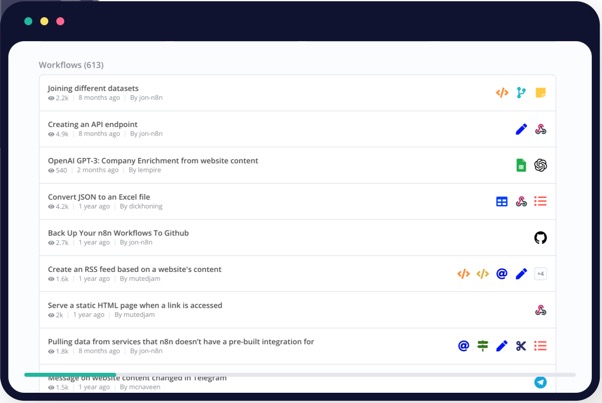Click the OpenAI logo icon

[x=540, y=165]
